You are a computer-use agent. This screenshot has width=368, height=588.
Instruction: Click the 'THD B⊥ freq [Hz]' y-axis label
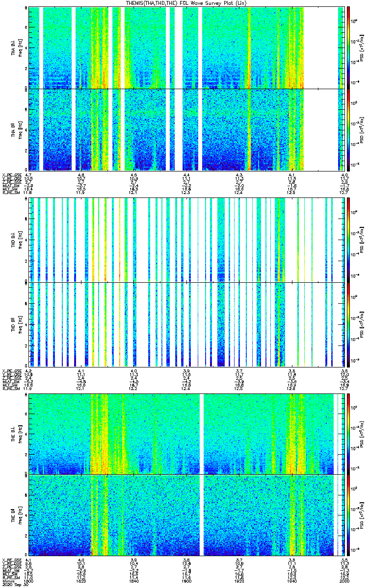coord(17,240)
